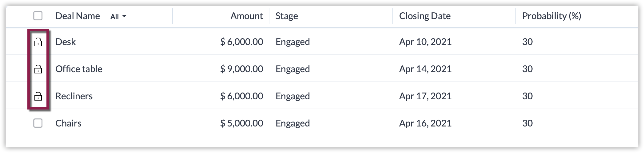Open the Chairs deal
The image size is (644, 153).
(x=68, y=123)
